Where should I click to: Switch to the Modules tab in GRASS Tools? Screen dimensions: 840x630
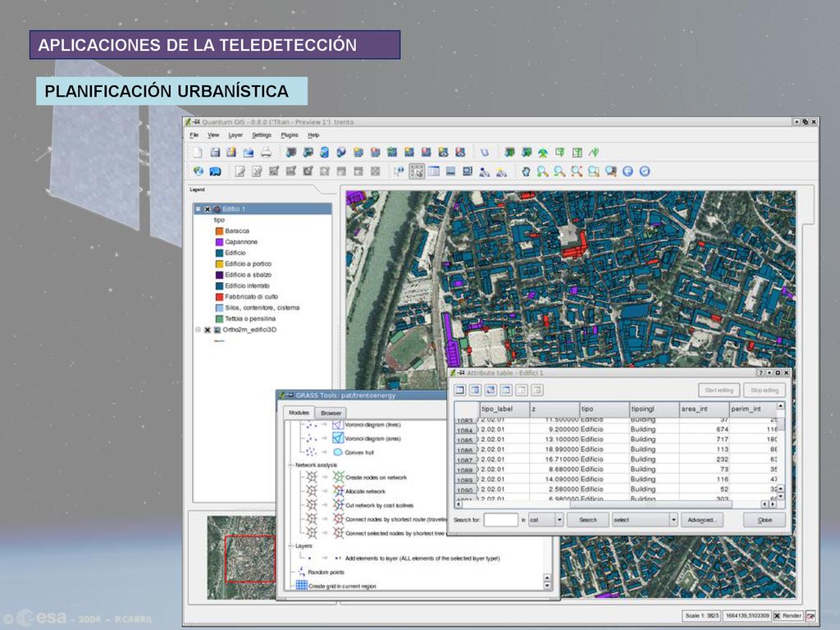point(299,413)
